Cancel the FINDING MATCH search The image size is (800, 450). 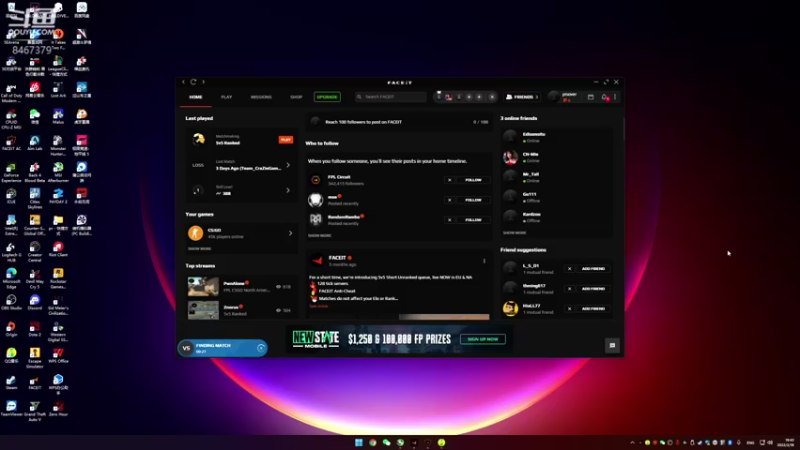tap(261, 348)
